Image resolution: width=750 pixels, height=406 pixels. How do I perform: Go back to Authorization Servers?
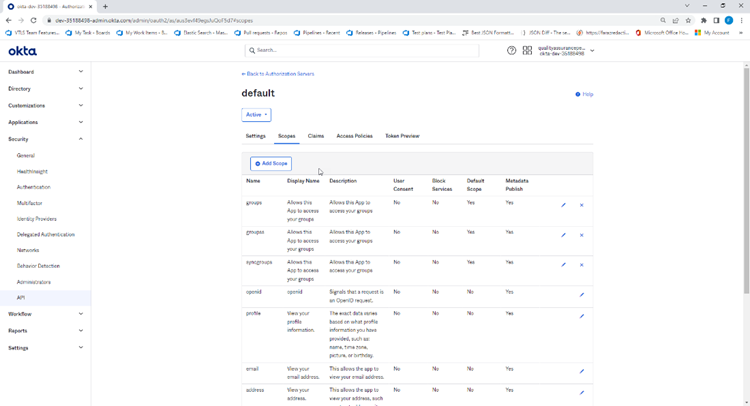tap(278, 74)
